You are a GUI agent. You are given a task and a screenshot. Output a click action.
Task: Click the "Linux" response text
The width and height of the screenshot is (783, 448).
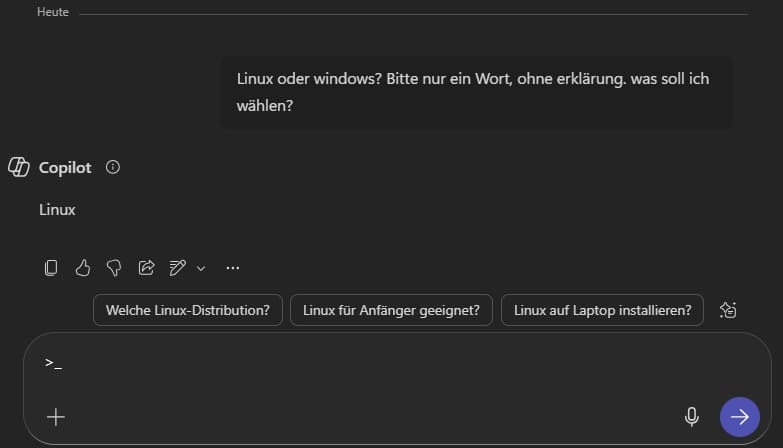click(x=57, y=210)
